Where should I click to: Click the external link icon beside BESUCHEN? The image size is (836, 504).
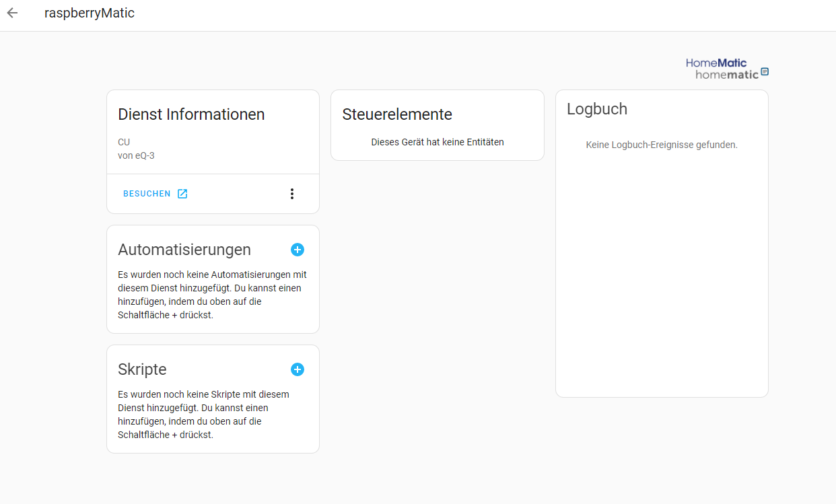182,194
